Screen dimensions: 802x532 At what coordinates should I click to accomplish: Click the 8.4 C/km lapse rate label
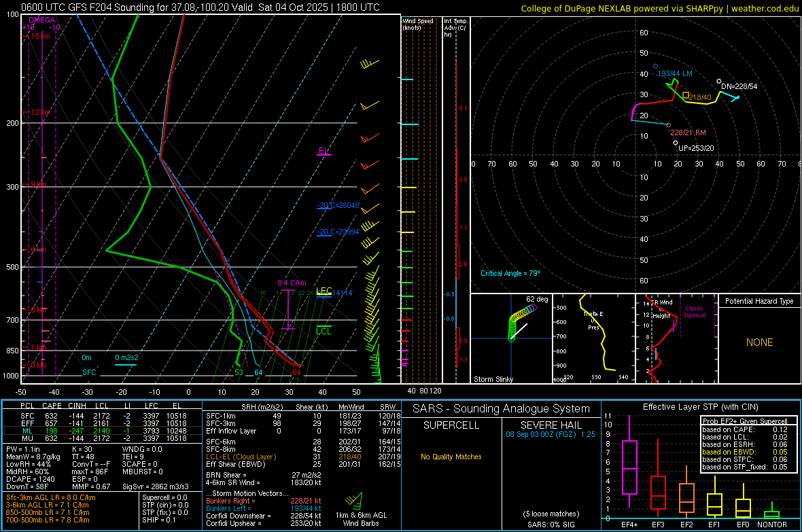pos(292,283)
